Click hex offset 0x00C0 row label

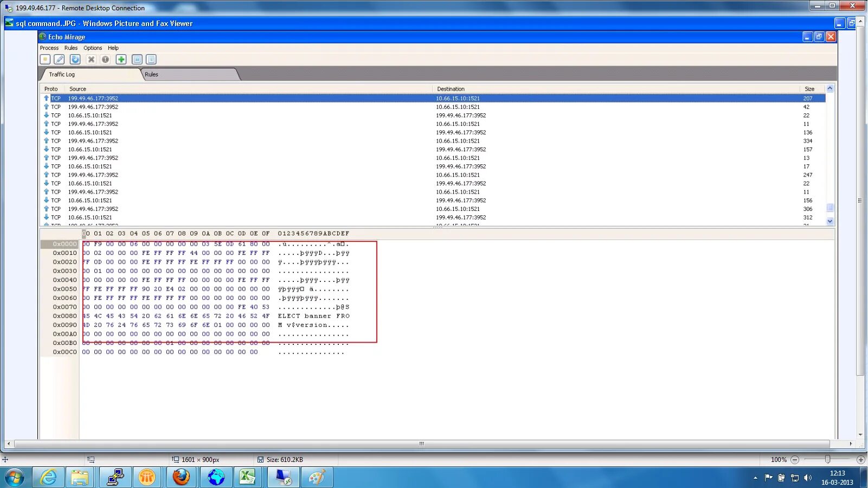point(65,352)
